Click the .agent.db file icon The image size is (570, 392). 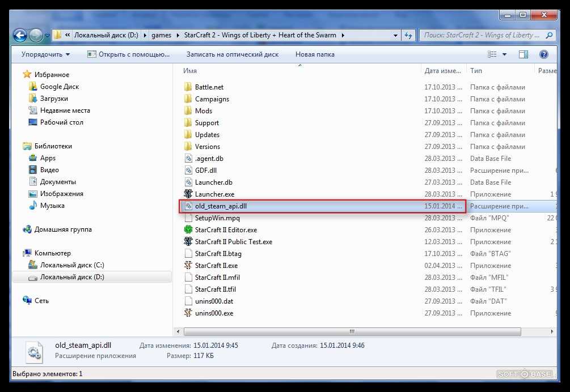coord(188,159)
